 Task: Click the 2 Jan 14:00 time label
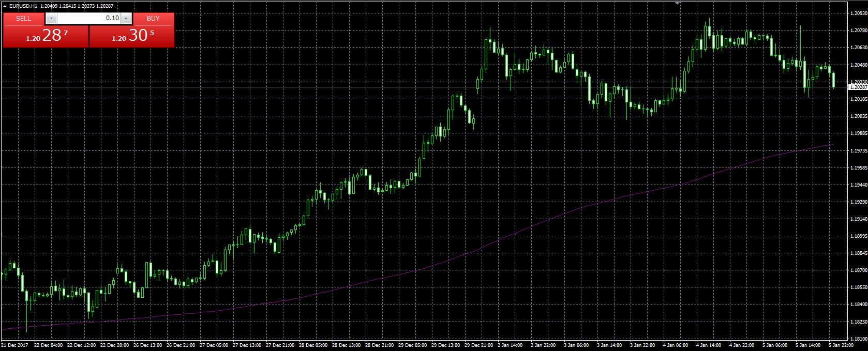(x=510, y=345)
